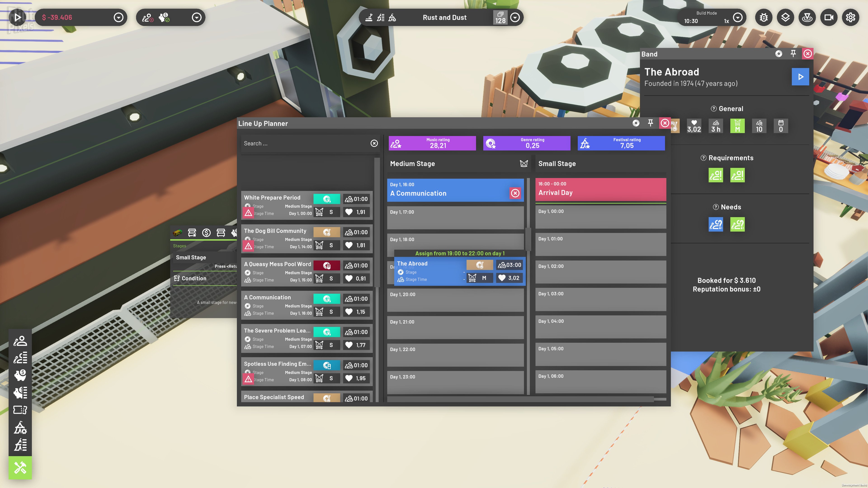Image resolution: width=868 pixels, height=488 pixels.
Task: Expand the Build Mode time speed dropdown
Action: coord(738,17)
